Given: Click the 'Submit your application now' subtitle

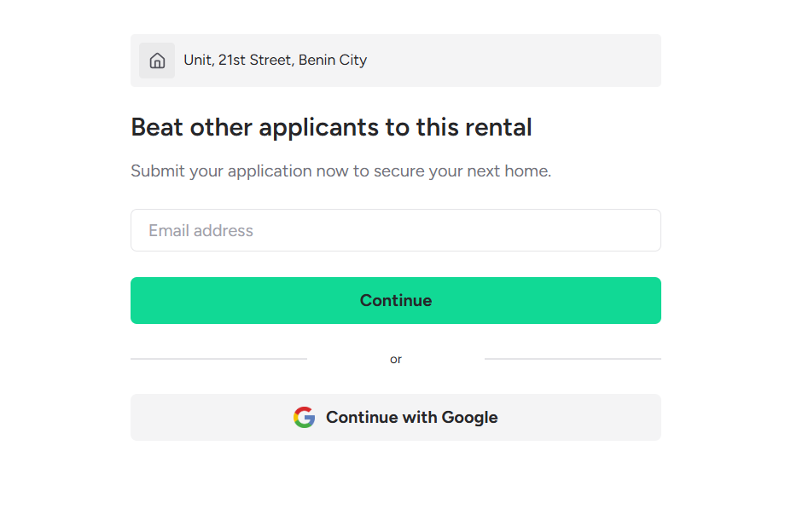Looking at the screenshot, I should click(x=340, y=171).
